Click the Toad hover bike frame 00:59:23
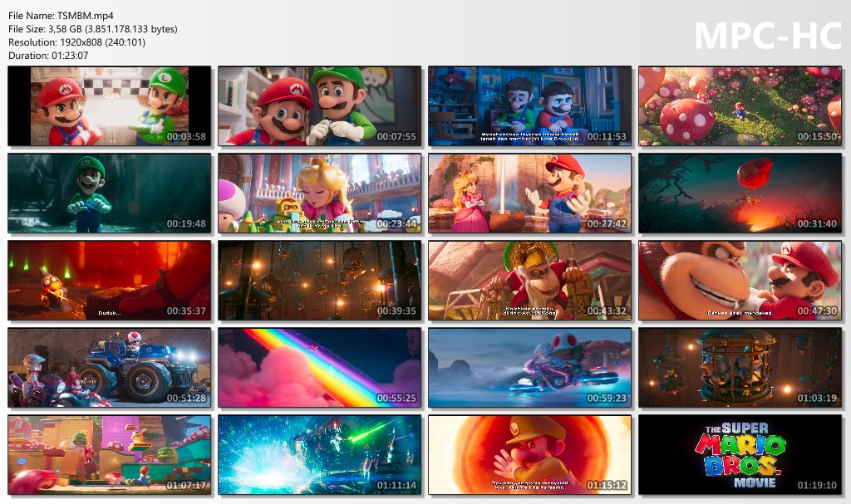 (x=529, y=367)
